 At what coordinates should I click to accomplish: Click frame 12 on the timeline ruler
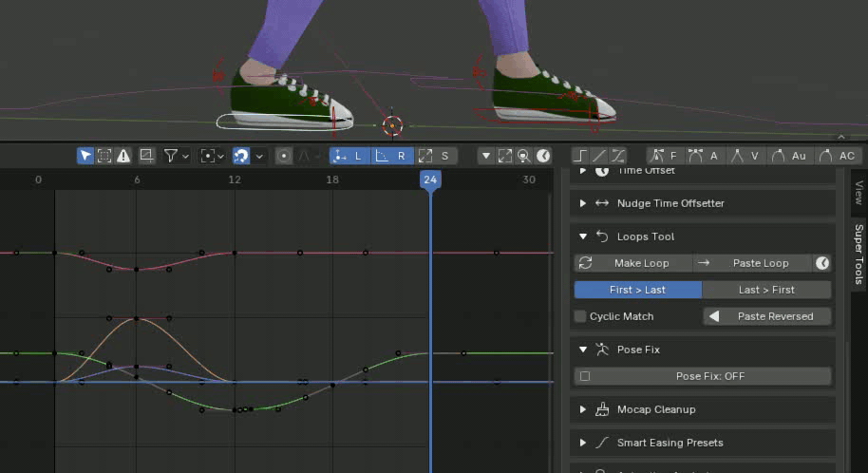235,180
